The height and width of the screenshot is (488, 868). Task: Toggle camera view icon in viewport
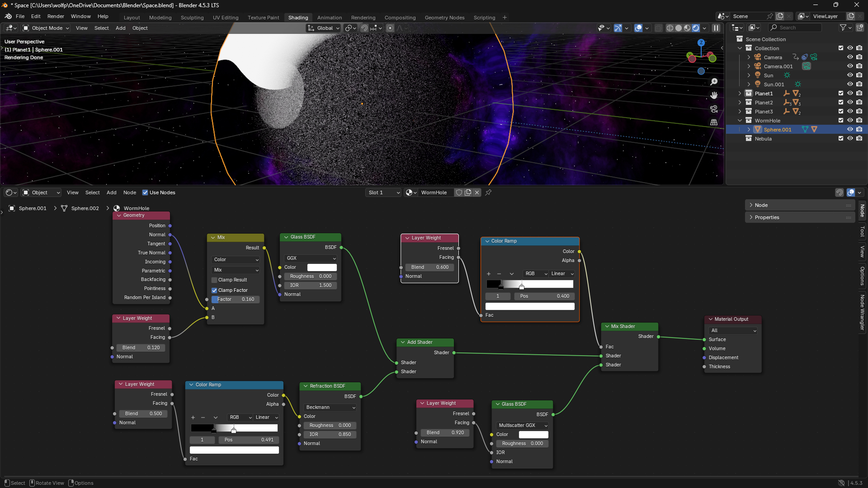(714, 109)
